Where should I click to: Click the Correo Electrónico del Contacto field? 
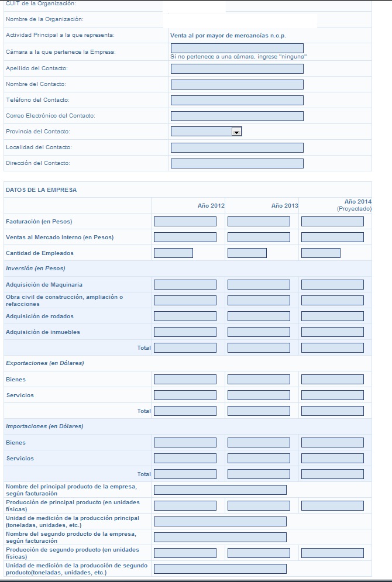(x=237, y=116)
